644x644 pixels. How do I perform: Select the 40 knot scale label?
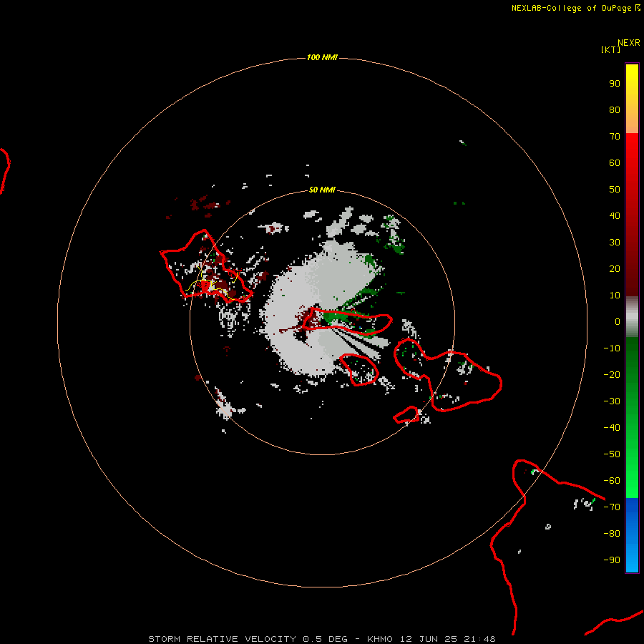[x=615, y=216]
